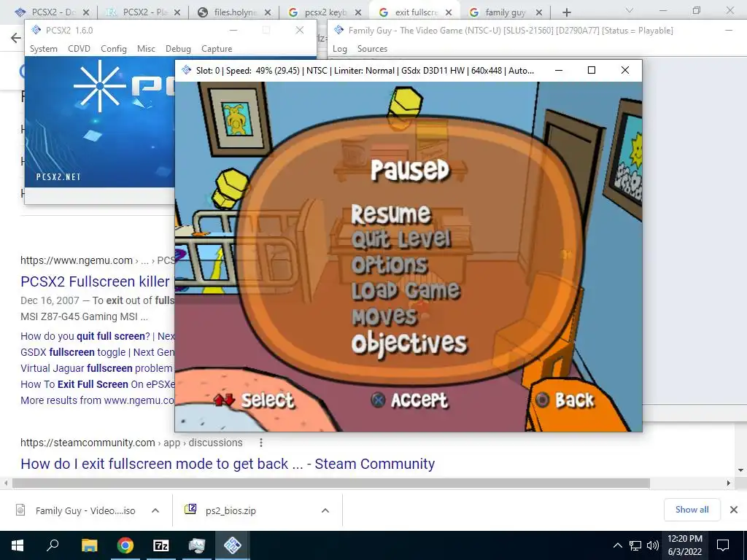Go back in the Chrome browser
This screenshot has width=747, height=560.
coord(16,38)
